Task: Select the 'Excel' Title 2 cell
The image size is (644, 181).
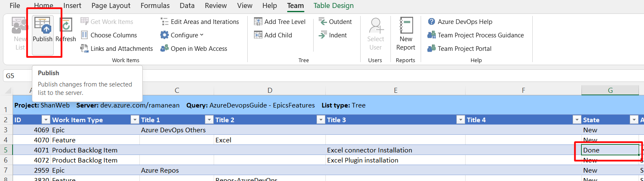Action: point(270,140)
